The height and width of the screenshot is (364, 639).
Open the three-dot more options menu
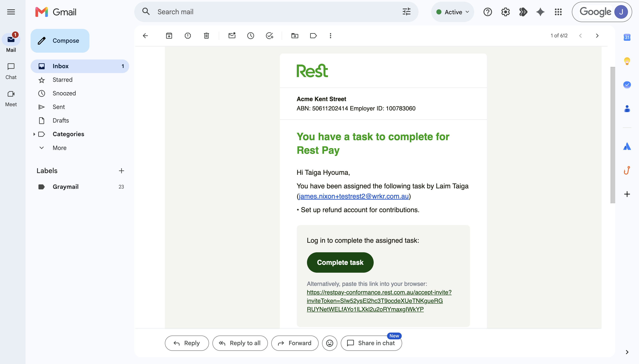331,36
